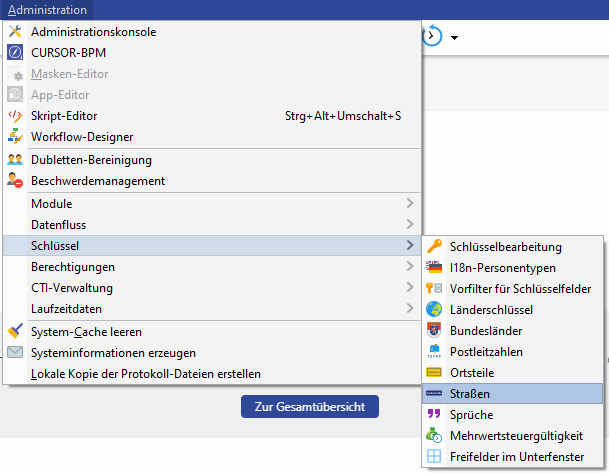This screenshot has height=473, width=609.
Task: Click the Beschwerdemanagement icon
Action: 15,181
